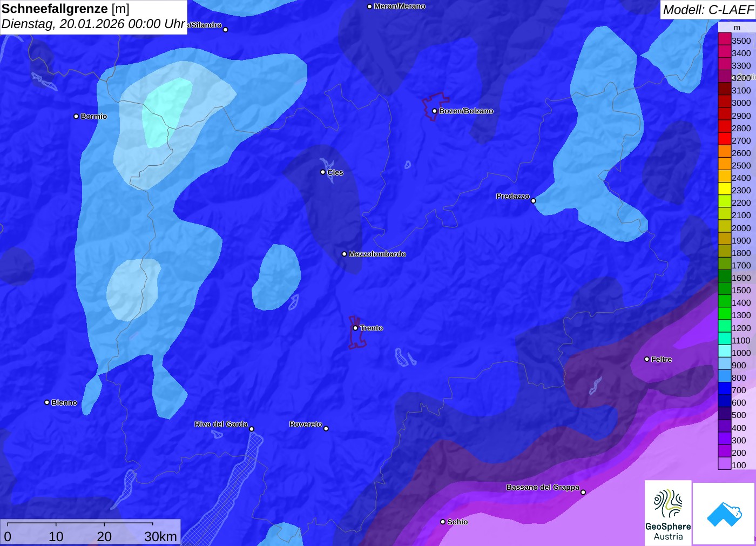Viewport: 756px width, 546px height.
Task: Select the Schio town label
Action: point(457,522)
